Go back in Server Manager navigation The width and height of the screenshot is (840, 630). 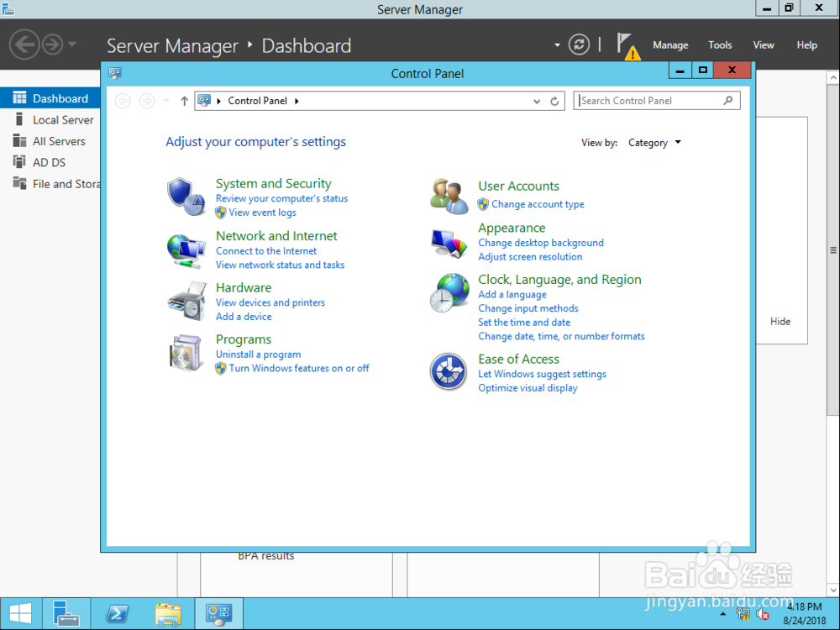point(24,45)
